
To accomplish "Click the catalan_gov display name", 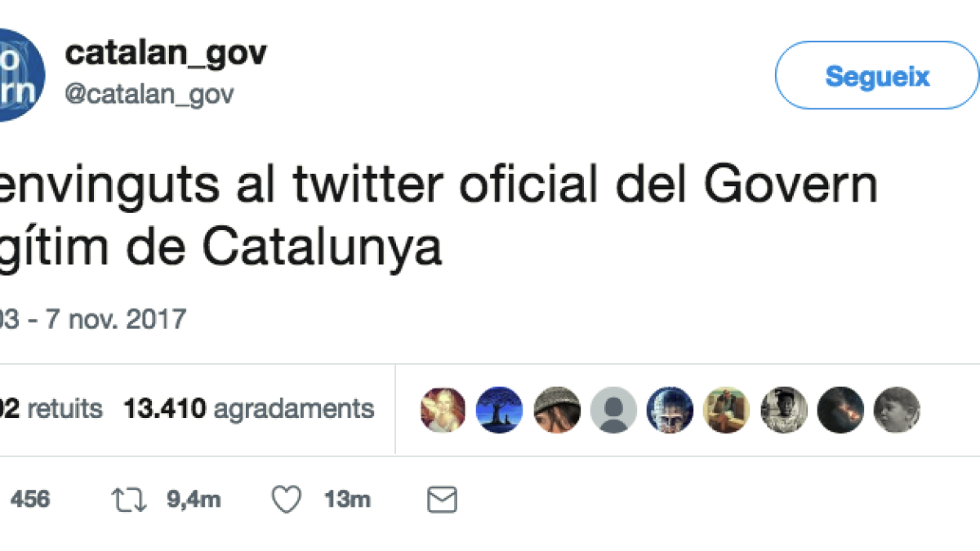I will [x=166, y=54].
